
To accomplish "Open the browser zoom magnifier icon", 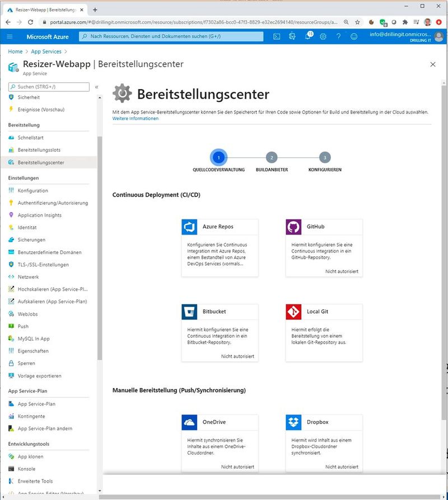I will tap(346, 22).
